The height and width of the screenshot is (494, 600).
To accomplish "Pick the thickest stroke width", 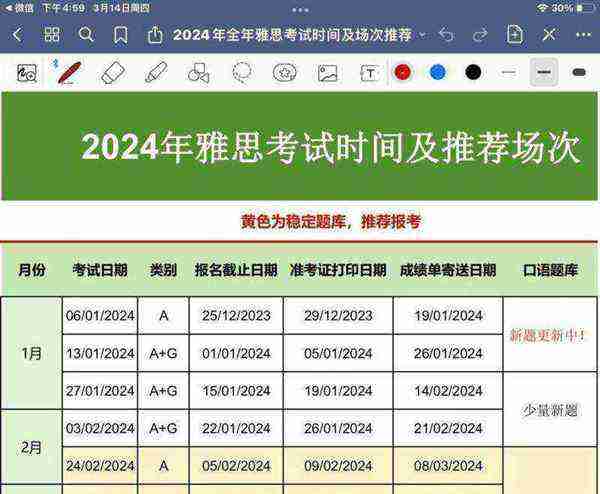I will pos(579,72).
